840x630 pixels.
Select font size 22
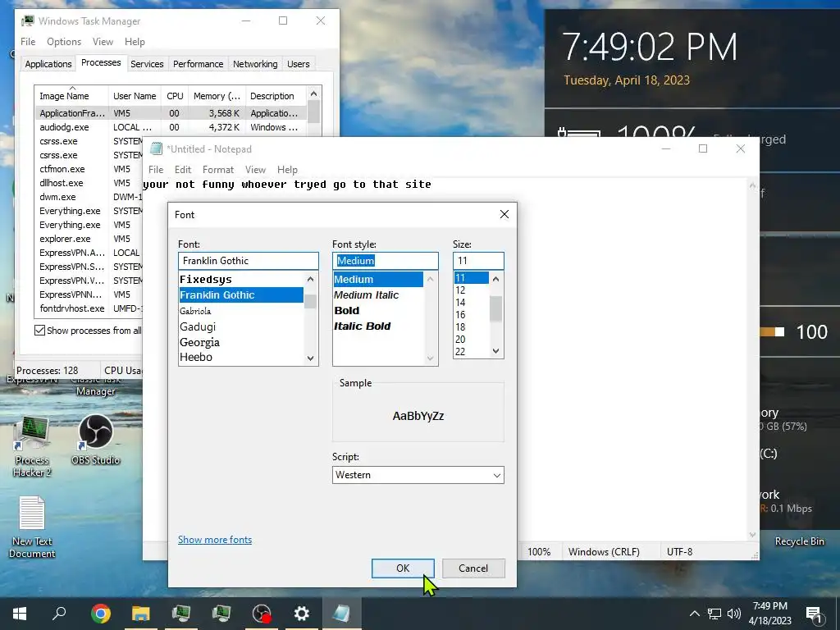click(471, 351)
